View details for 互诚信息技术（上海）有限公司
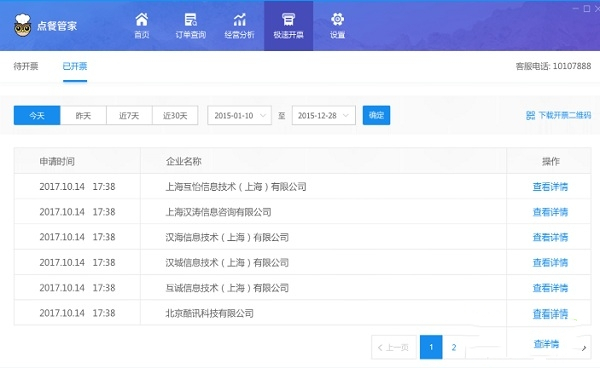The image size is (600, 368). pos(550,288)
